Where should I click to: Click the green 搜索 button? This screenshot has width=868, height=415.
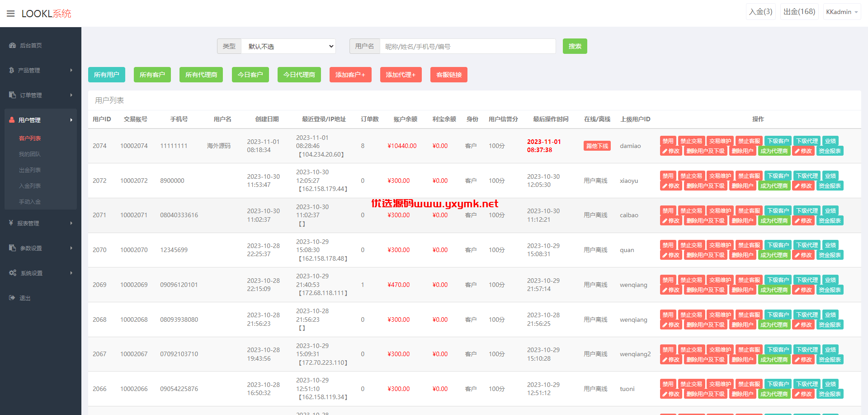575,46
